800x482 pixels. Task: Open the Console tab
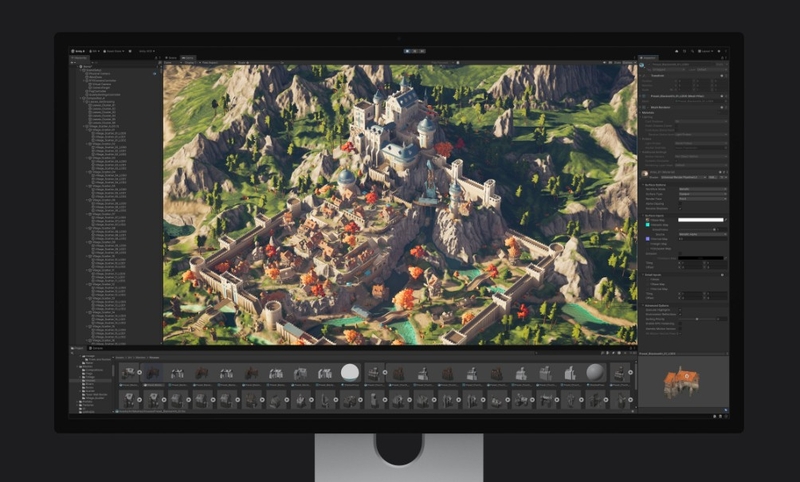pos(96,348)
